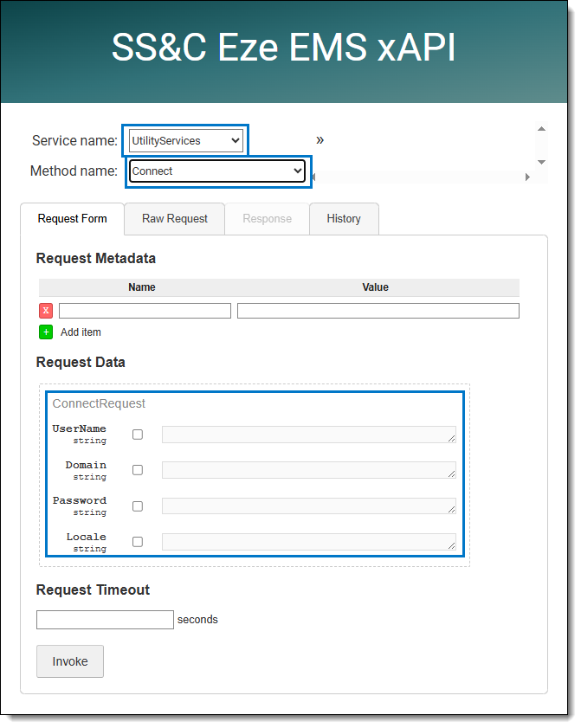Open the Response tab
This screenshot has width=581, height=728.
pos(267,219)
